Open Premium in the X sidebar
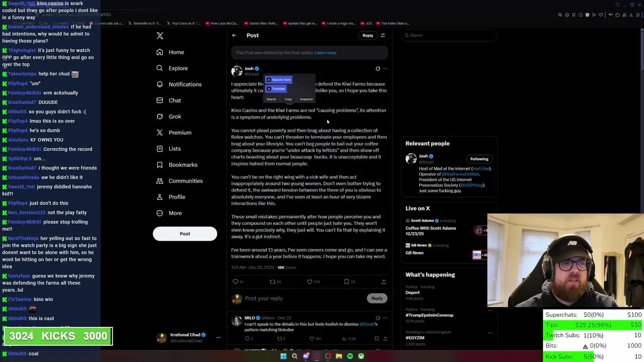 [x=174, y=133]
